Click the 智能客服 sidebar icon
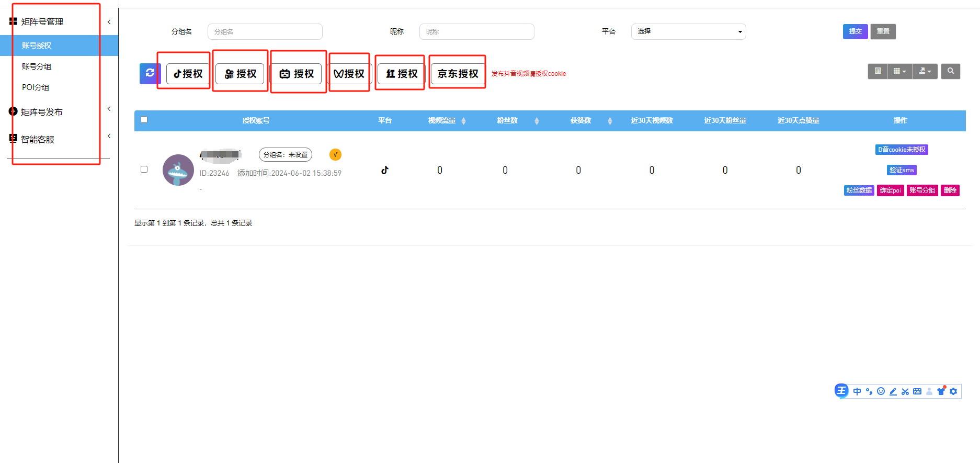 pos(13,139)
